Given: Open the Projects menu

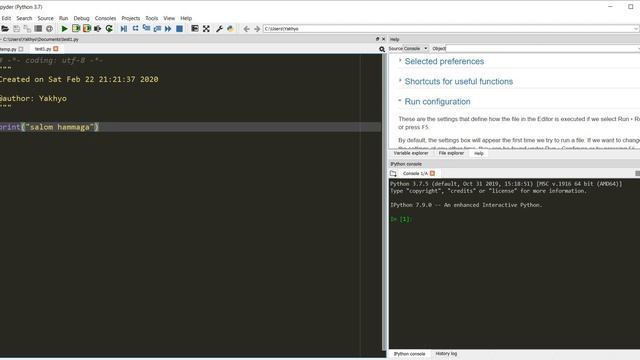Looking at the screenshot, I should [x=131, y=18].
